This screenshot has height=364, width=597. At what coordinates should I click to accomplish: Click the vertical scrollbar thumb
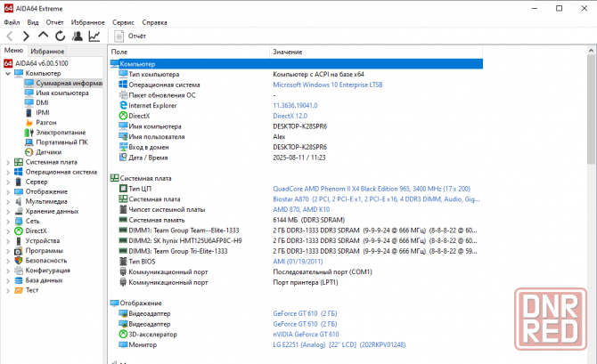point(591,109)
